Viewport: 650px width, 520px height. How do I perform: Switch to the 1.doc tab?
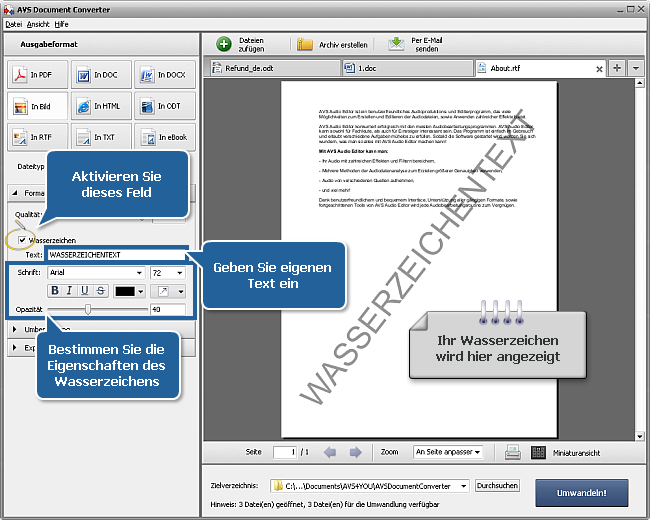[407, 68]
